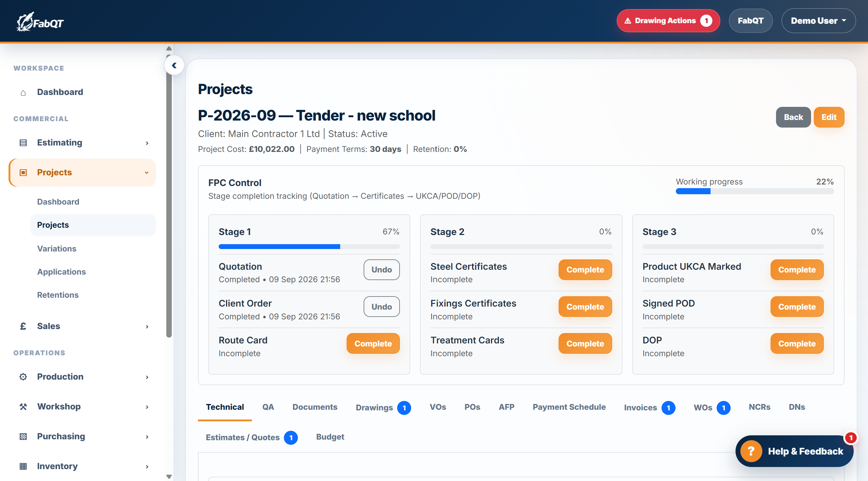Collapse the Projects menu chevron
Image resolution: width=868 pixels, height=481 pixels.
click(x=147, y=172)
